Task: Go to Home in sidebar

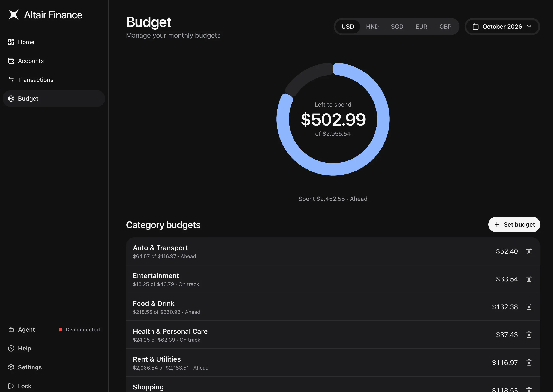Action: click(x=54, y=42)
